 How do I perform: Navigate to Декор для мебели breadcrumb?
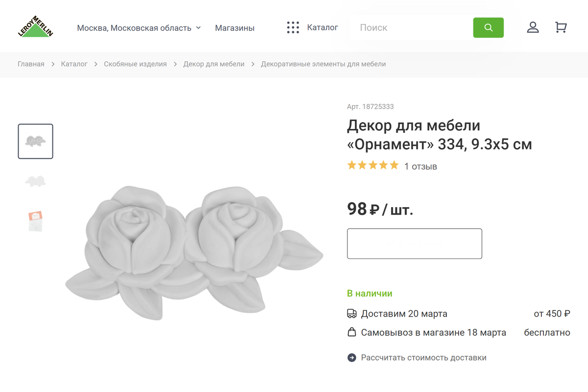point(214,64)
